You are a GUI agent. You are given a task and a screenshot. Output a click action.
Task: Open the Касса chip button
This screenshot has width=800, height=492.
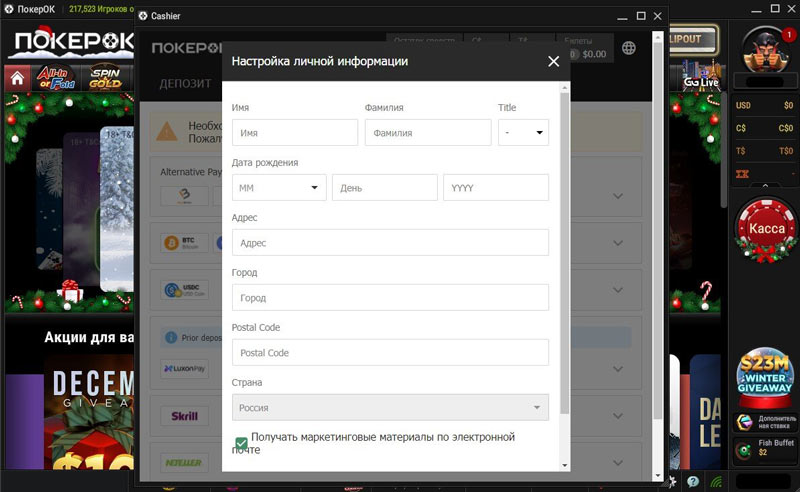pos(766,229)
